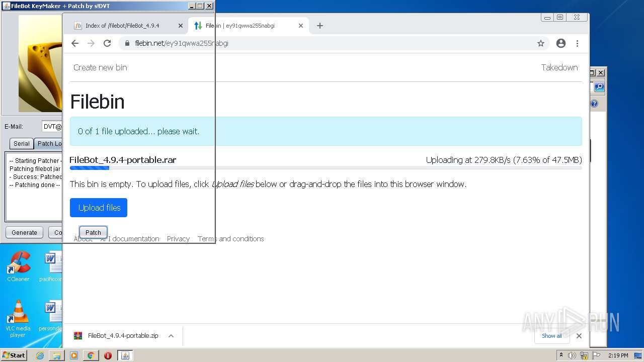Image resolution: width=644 pixels, height=362 pixels.
Task: Open Windows Explorer from the taskbar
Action: click(x=57, y=355)
